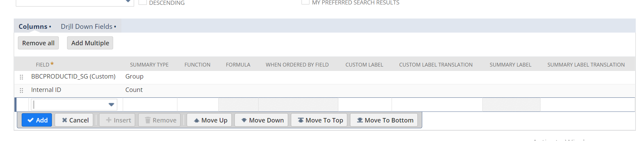Toggle the Descending checkbox
This screenshot has height=141, width=644.
coord(143,2)
